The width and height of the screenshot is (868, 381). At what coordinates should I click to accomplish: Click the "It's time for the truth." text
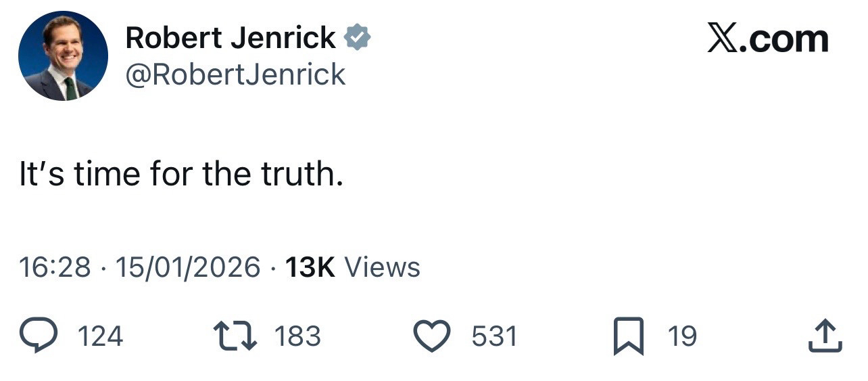(x=181, y=175)
